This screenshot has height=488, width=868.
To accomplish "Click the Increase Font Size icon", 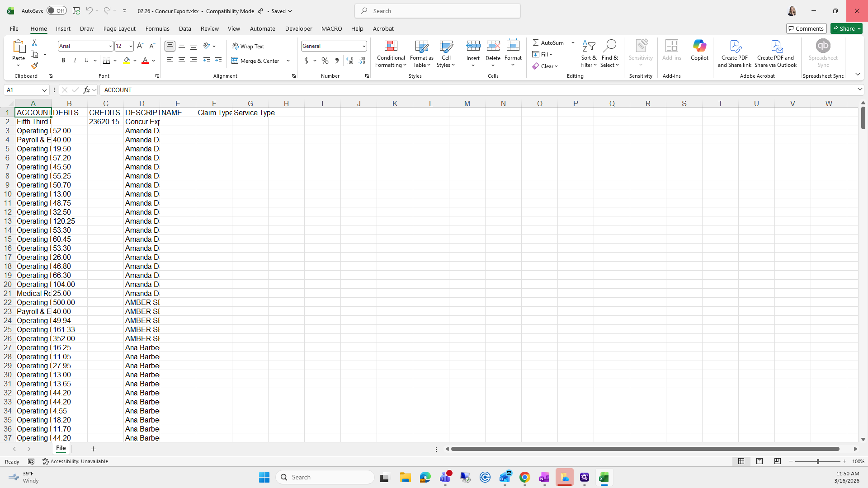I will 140,46.
